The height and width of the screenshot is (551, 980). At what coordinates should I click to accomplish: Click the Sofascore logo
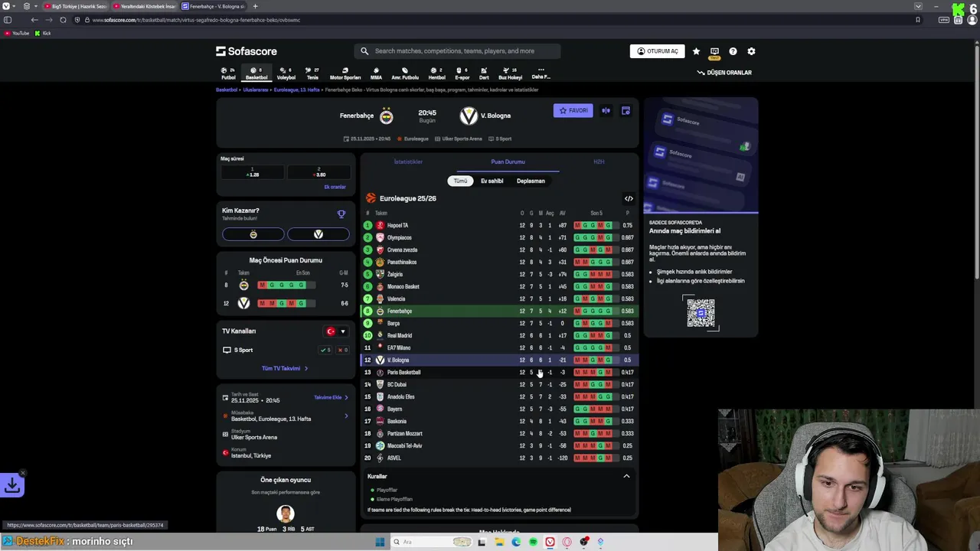point(247,51)
